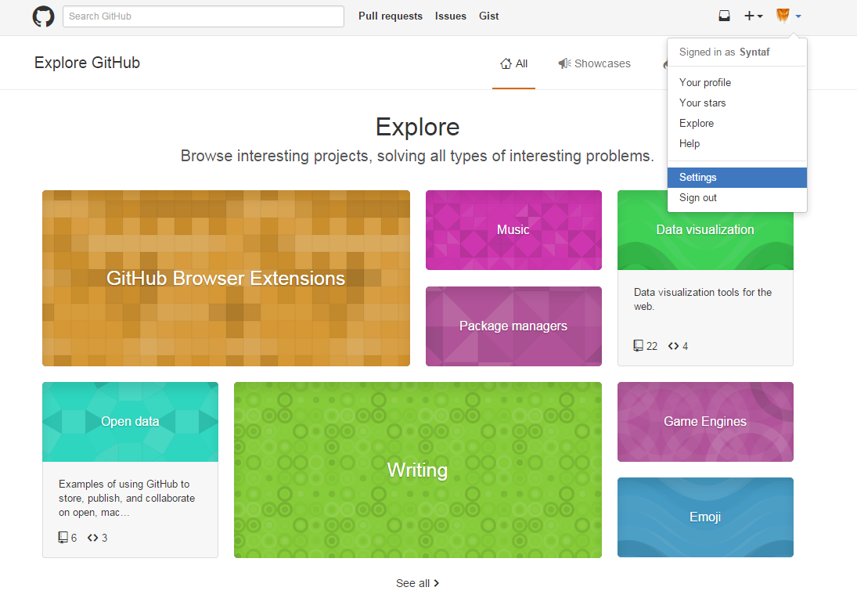Click 'Data visualization tools for the web.' text

coord(702,299)
